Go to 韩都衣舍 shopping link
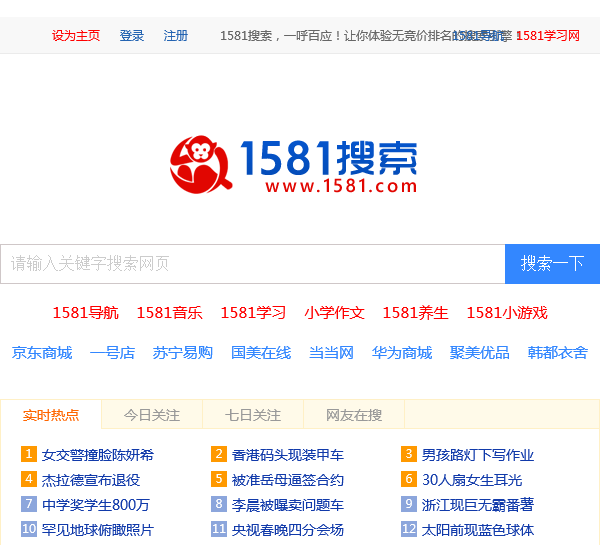This screenshot has height=545, width=600. pos(558,352)
